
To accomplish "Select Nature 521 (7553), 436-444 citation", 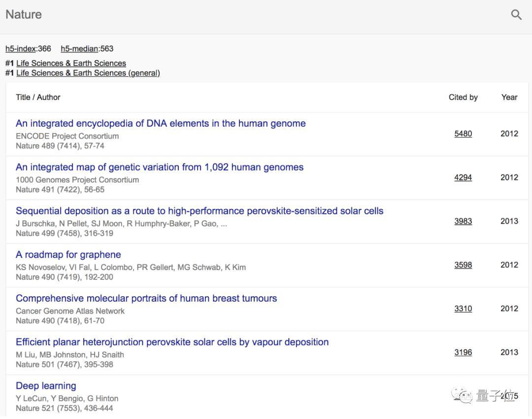I will pos(65,409).
